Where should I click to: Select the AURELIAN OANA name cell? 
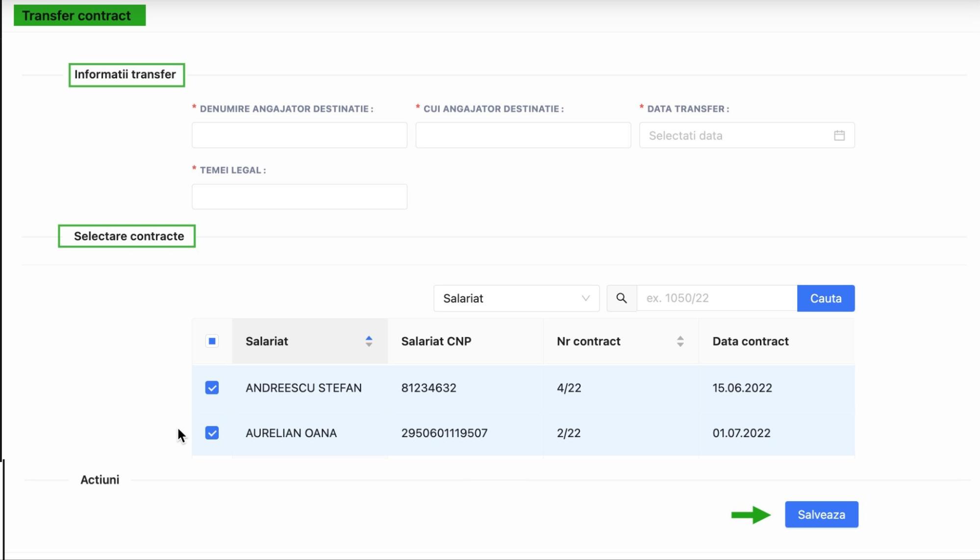click(x=291, y=433)
